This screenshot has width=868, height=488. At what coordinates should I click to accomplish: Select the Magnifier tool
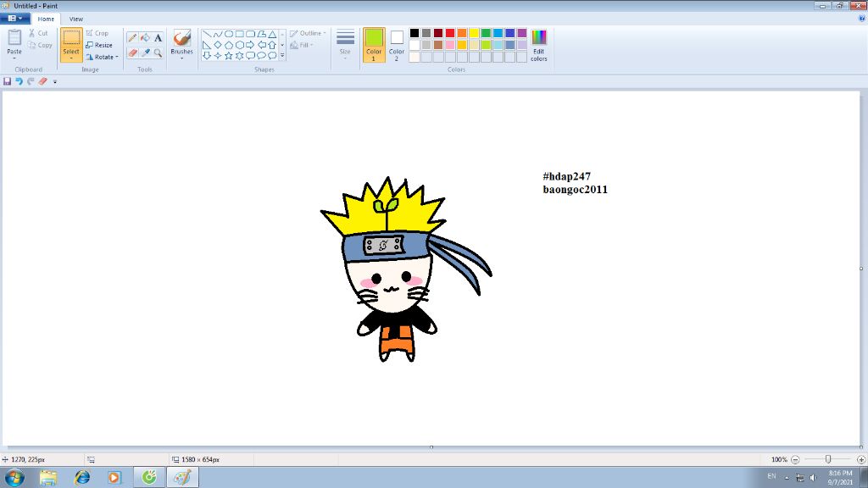pyautogui.click(x=158, y=53)
